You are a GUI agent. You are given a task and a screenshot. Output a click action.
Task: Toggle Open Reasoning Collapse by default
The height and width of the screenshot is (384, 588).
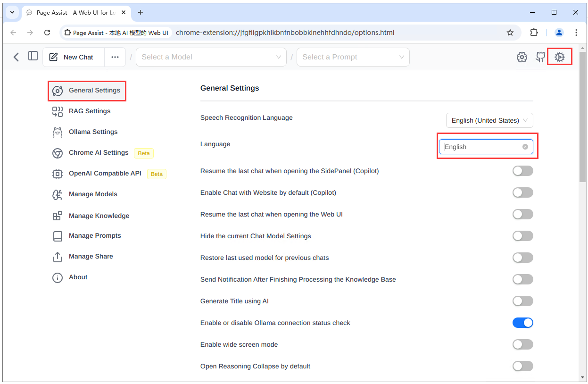point(523,366)
